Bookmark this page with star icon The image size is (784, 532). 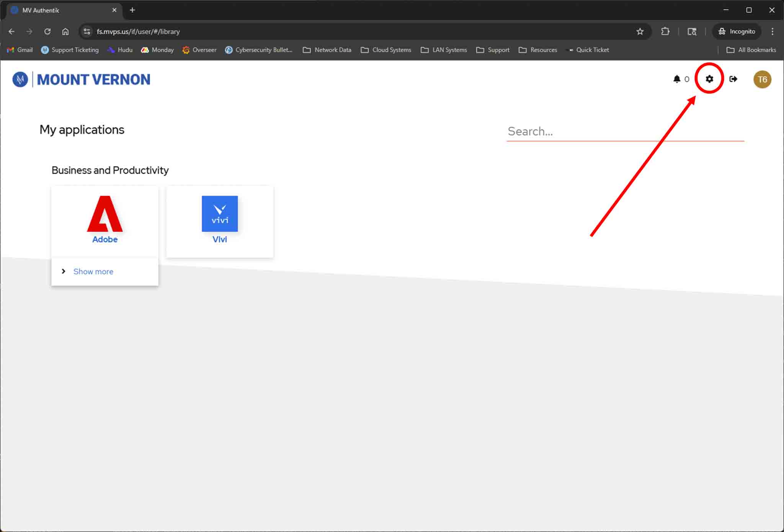point(640,31)
